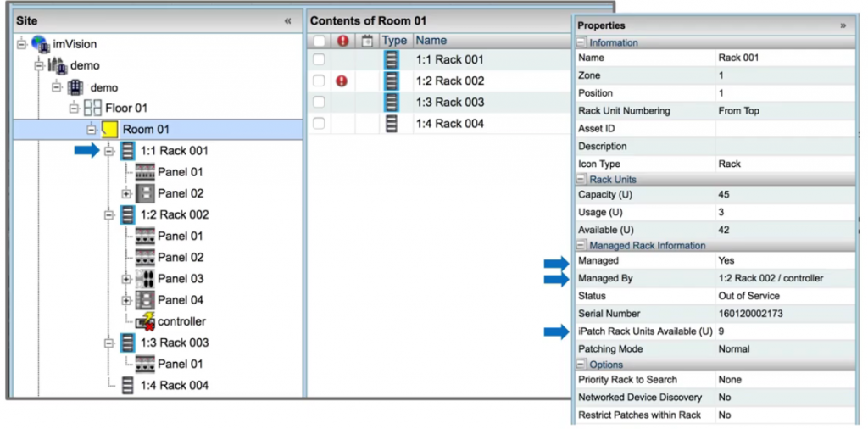The image size is (868, 429).
Task: Click the controller icon under Rack 002
Action: tap(145, 321)
